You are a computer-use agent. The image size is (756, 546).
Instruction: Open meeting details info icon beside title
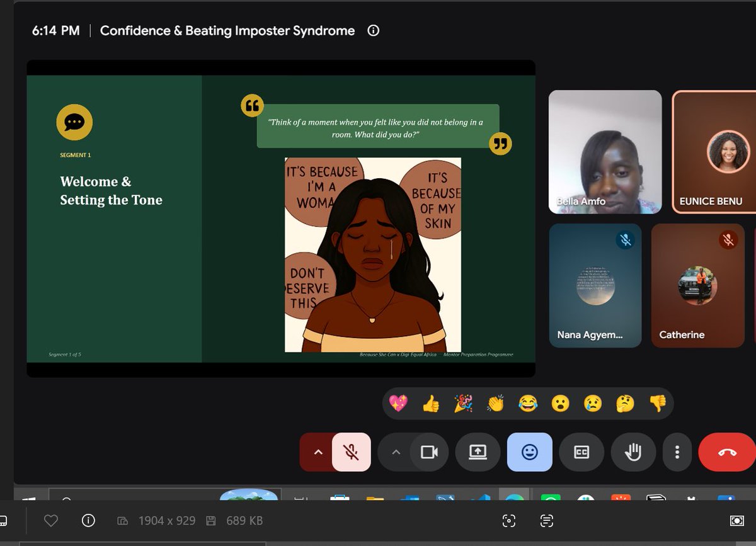click(x=374, y=30)
